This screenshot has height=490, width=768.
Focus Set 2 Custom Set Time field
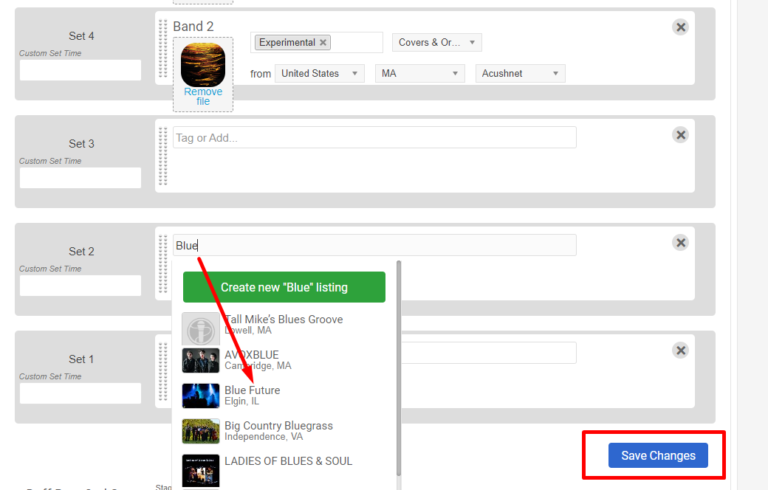80,286
